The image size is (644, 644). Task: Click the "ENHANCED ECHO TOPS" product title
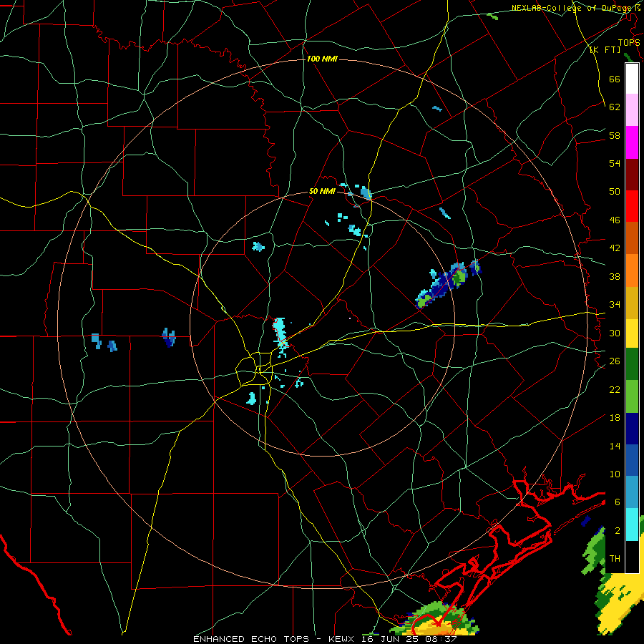point(251,639)
